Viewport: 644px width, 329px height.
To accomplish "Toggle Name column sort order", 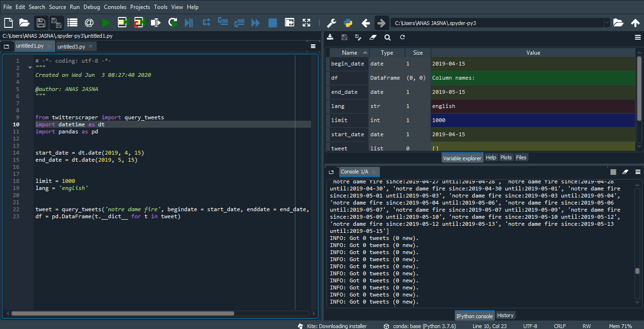I will (350, 53).
